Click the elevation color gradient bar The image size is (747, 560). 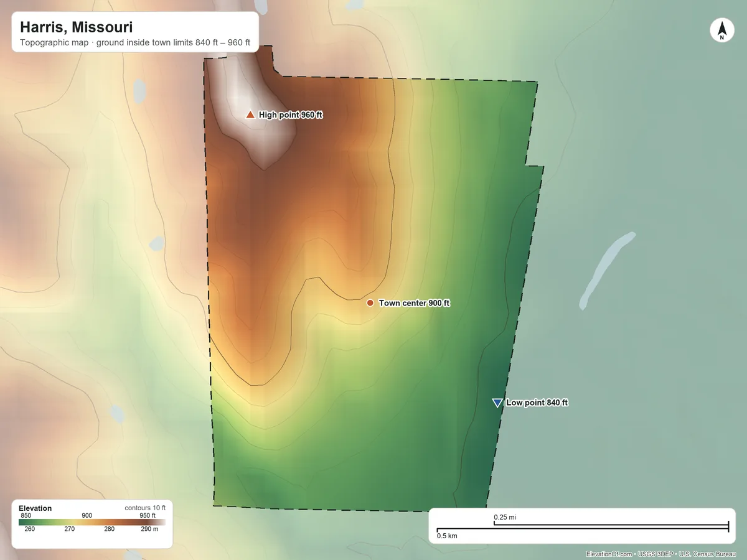coord(92,523)
